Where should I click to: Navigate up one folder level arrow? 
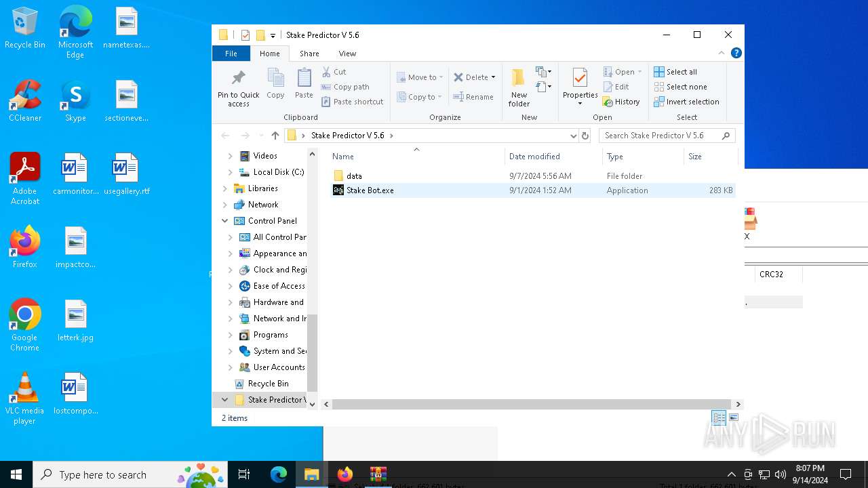(275, 136)
